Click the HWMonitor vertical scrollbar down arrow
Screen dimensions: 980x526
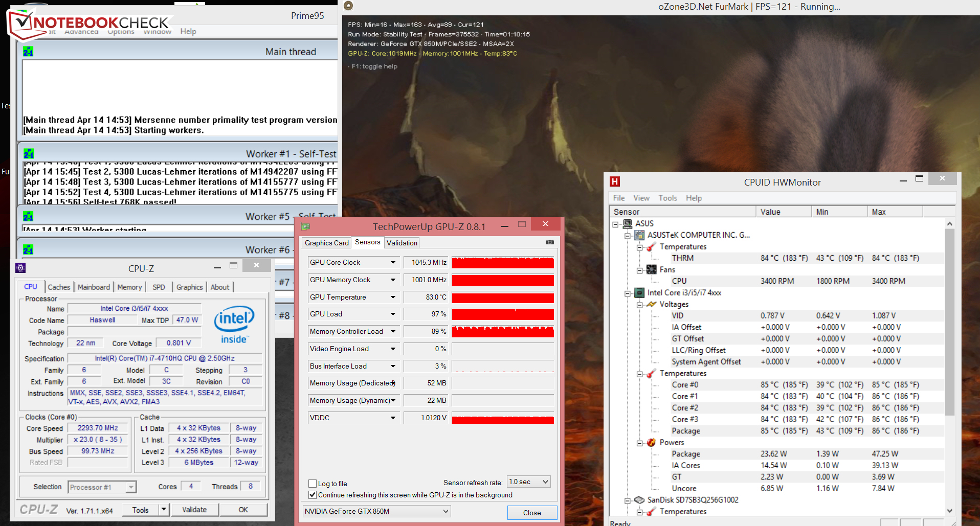pos(950,510)
